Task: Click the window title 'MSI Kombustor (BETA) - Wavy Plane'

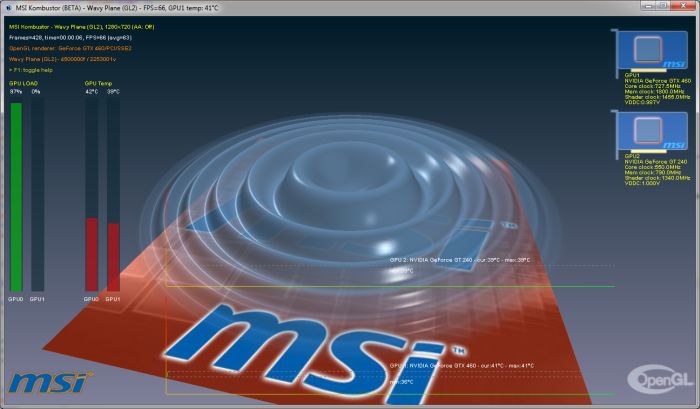Action: click(x=77, y=8)
